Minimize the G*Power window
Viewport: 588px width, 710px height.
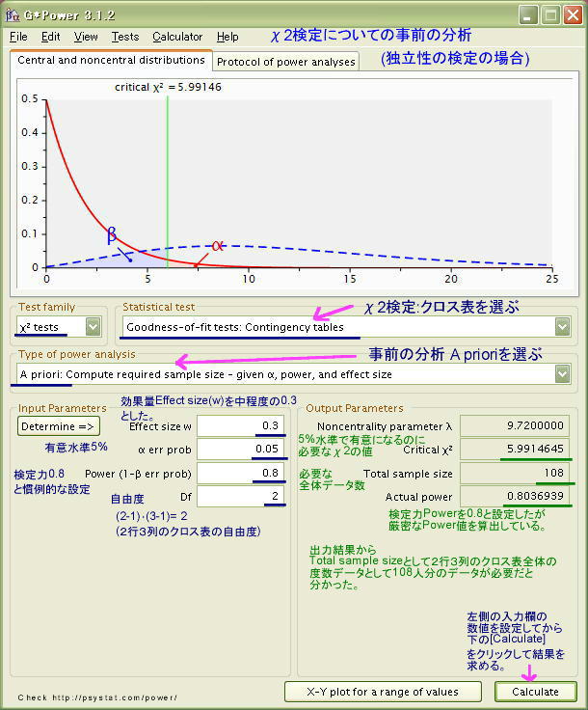pos(528,15)
